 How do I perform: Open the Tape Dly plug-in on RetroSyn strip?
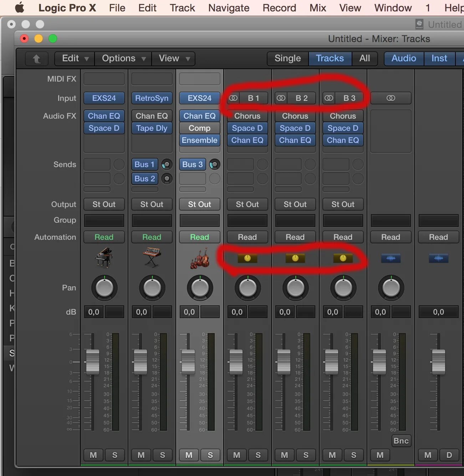coord(152,128)
